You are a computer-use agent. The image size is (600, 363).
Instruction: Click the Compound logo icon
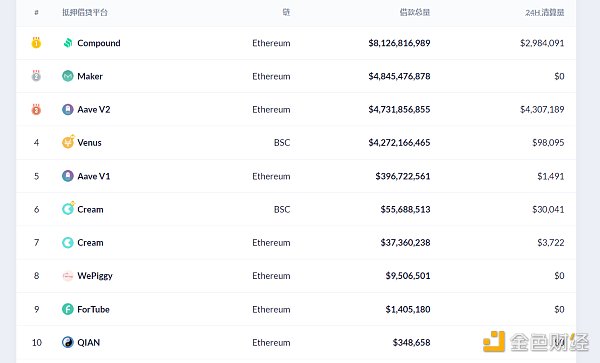(68, 43)
